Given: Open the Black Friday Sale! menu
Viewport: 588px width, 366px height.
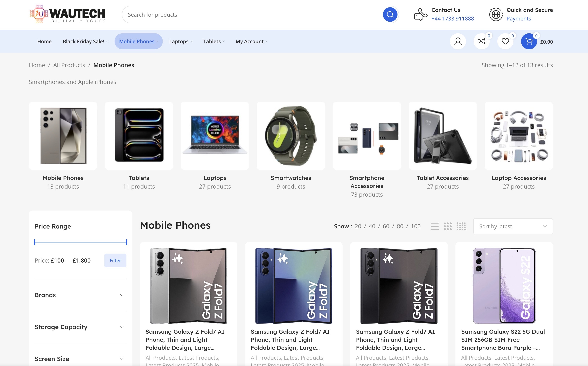Looking at the screenshot, I should 84,41.
